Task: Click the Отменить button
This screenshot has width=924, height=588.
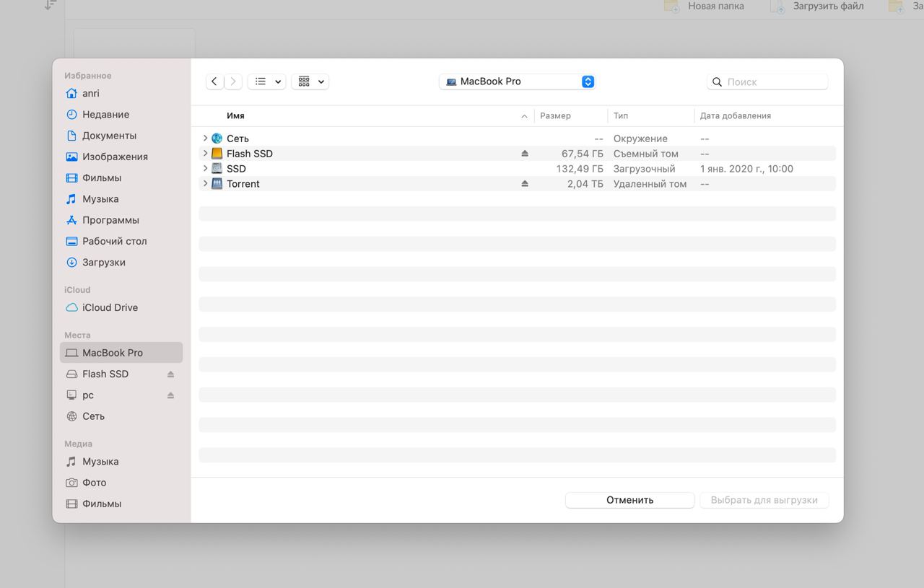Action: (x=629, y=500)
